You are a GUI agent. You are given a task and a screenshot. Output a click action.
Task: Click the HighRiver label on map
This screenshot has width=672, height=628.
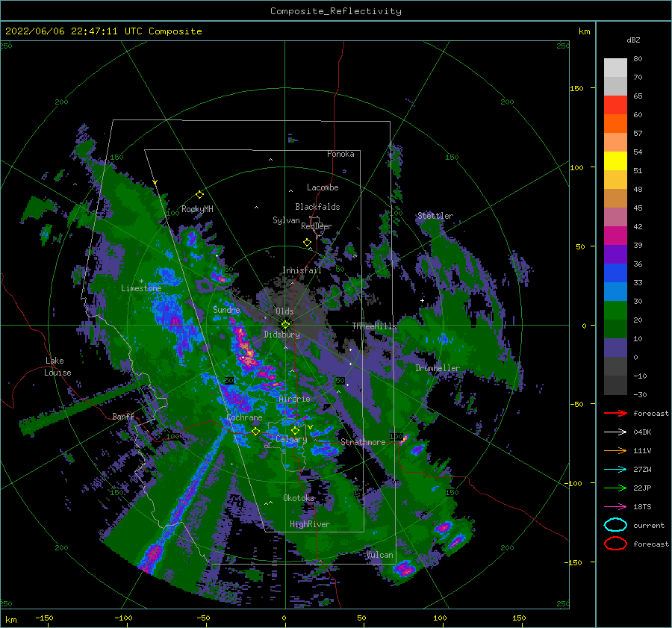[x=310, y=524]
